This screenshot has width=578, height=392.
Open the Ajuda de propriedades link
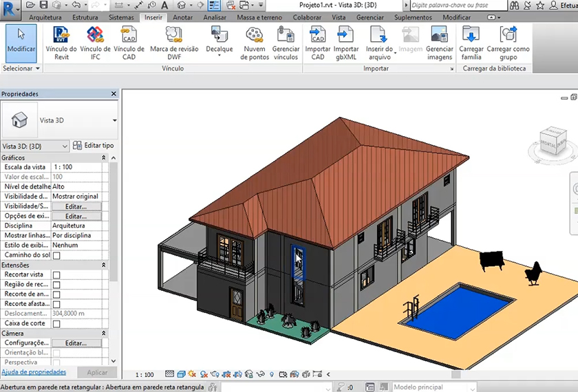pos(34,372)
